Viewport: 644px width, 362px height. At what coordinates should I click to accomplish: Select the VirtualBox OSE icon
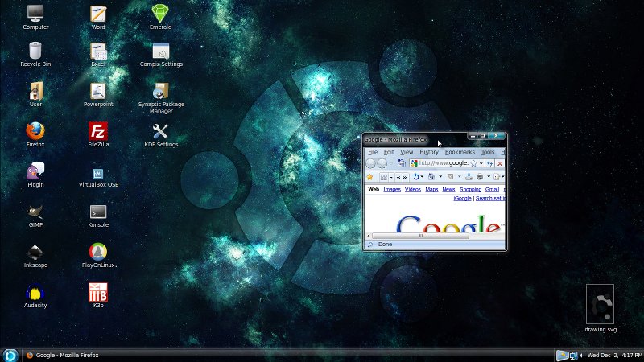click(x=98, y=177)
